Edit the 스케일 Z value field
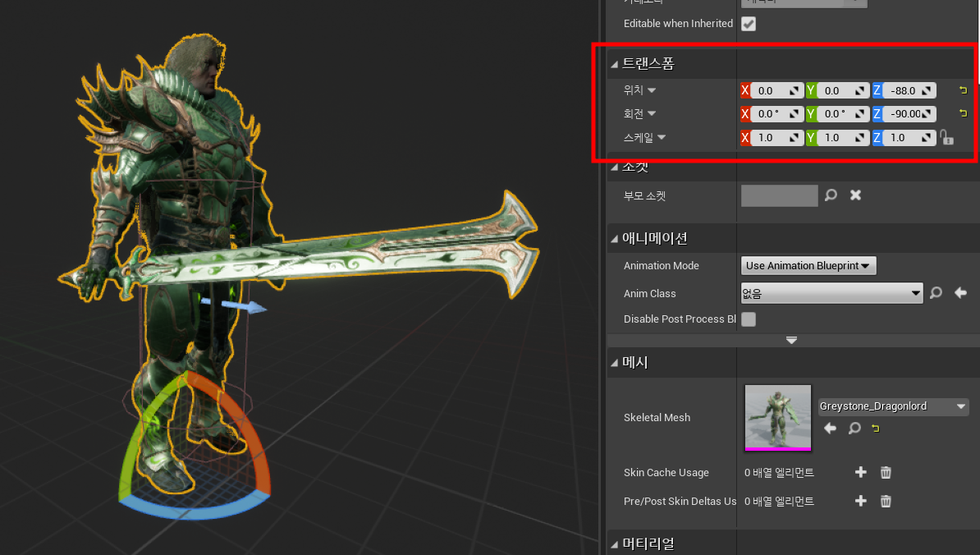The height and width of the screenshot is (555, 980). (x=909, y=137)
